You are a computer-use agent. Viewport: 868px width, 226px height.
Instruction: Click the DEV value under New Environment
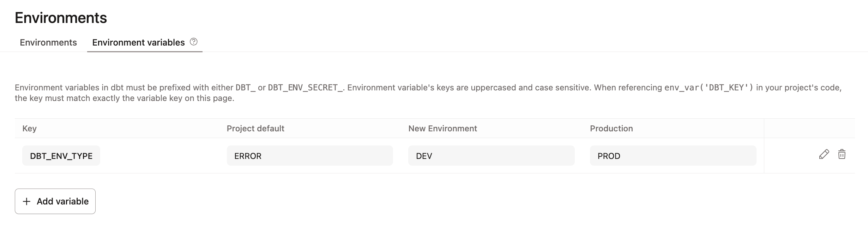pyautogui.click(x=492, y=155)
